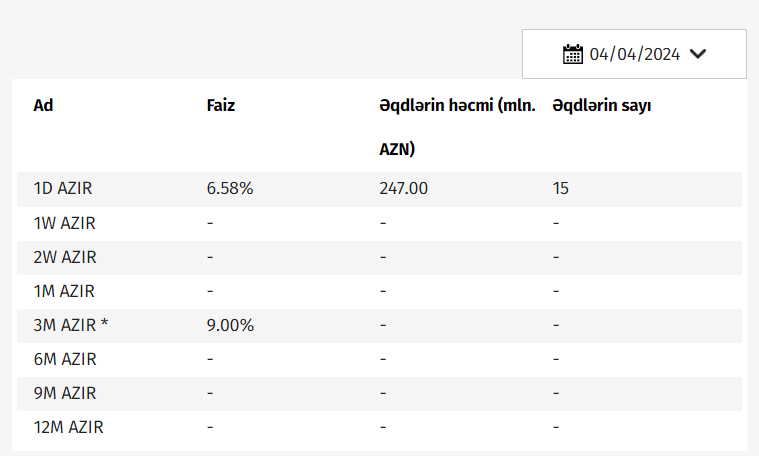Screen dimensions: 759x456
Task: Click the 'Əqdlərin sayı' column header
Action: click(x=601, y=105)
